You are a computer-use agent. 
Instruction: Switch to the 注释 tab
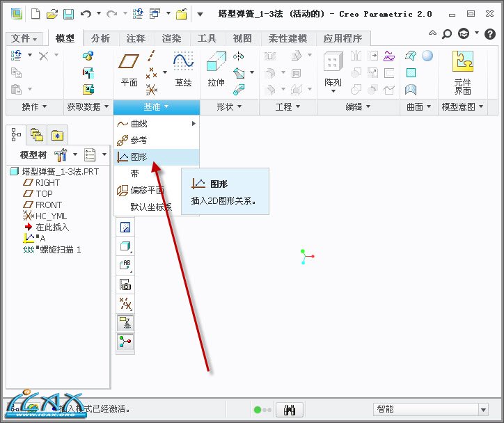136,38
